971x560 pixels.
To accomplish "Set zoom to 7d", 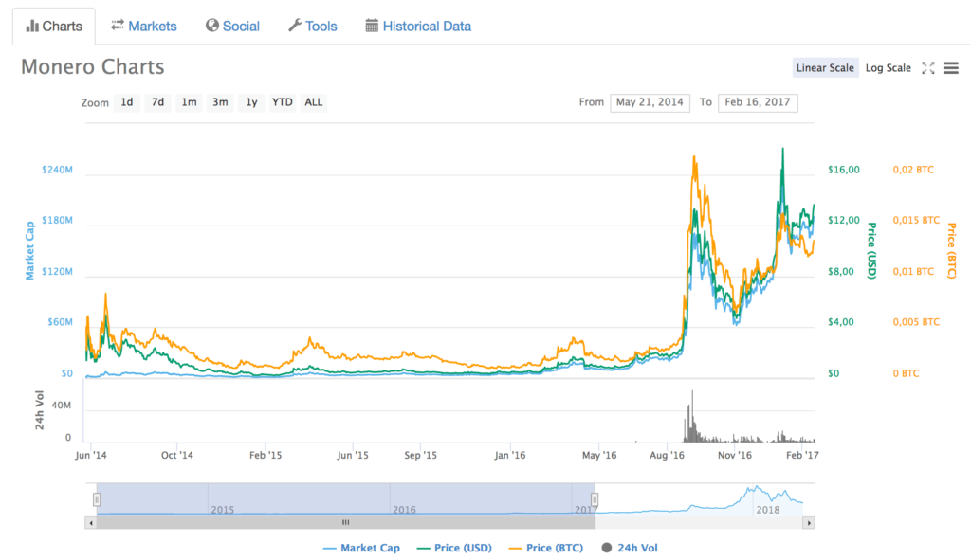I will (x=158, y=102).
